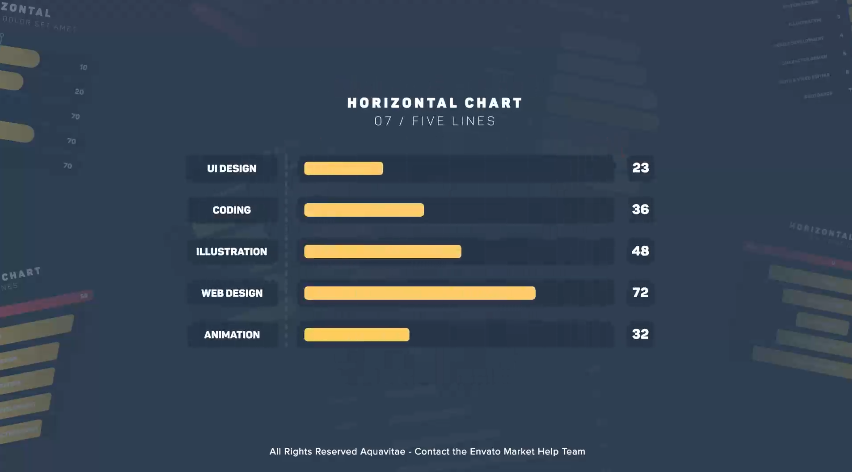Click the ILLUSTRATION label box
This screenshot has height=472, width=852.
(x=231, y=251)
